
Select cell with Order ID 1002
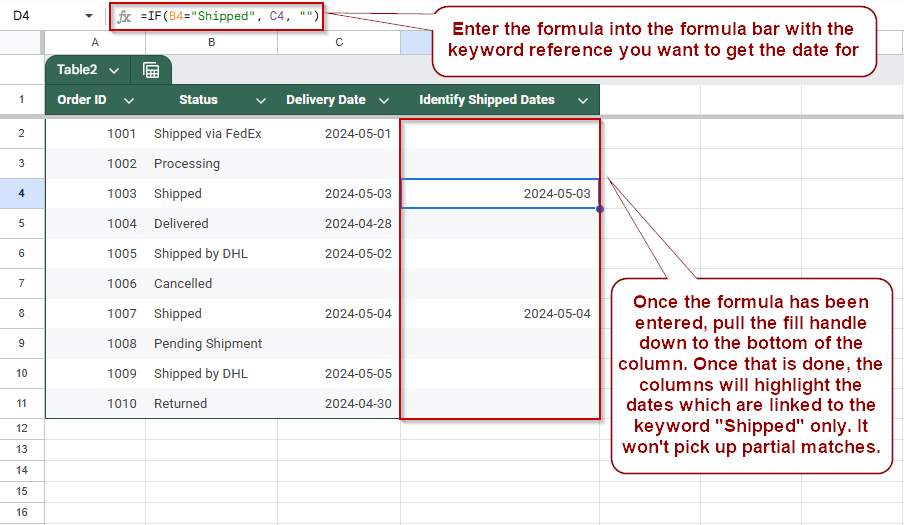tap(95, 164)
